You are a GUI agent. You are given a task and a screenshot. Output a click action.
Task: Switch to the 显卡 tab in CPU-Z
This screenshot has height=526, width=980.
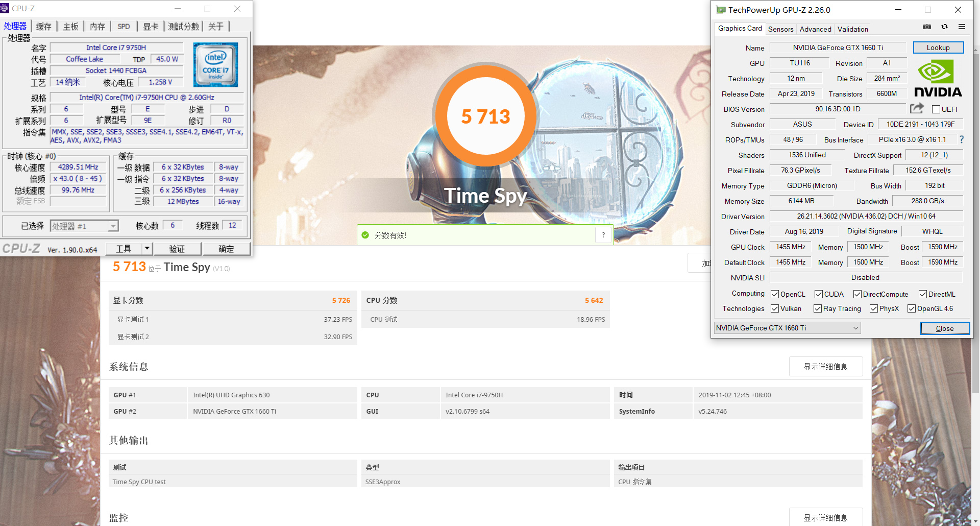tap(151, 27)
